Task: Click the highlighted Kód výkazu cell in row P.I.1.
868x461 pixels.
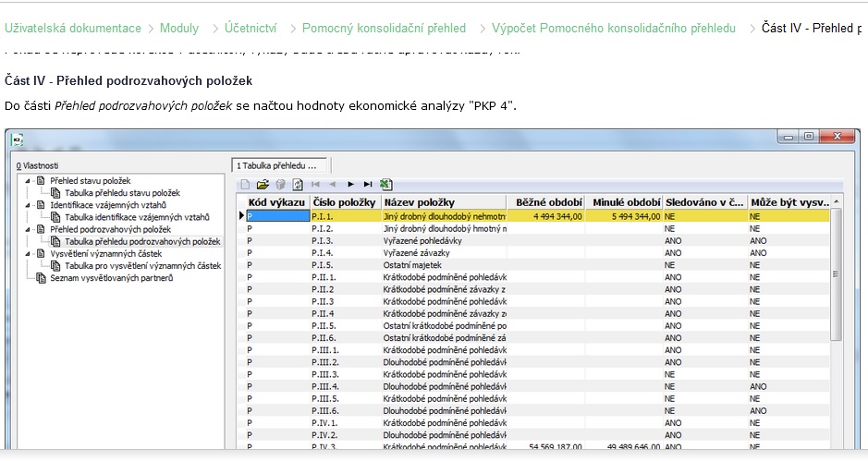Action: click(277, 216)
